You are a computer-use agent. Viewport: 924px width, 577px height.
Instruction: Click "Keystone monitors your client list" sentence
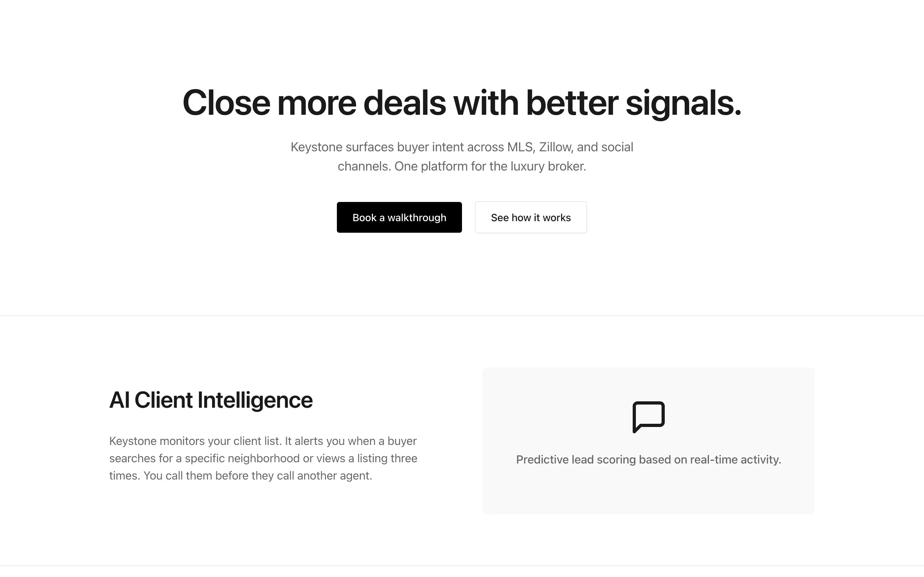(195, 441)
